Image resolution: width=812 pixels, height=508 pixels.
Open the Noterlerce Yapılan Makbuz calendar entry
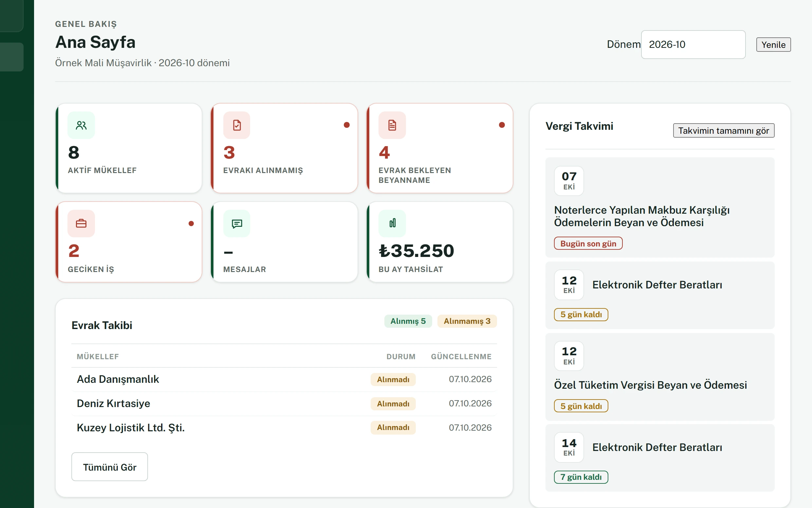(x=660, y=207)
